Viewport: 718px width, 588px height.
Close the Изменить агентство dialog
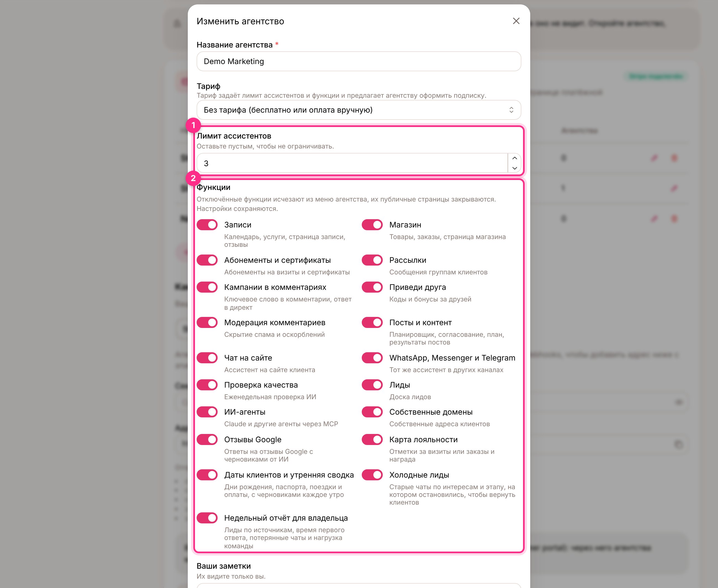[516, 21]
